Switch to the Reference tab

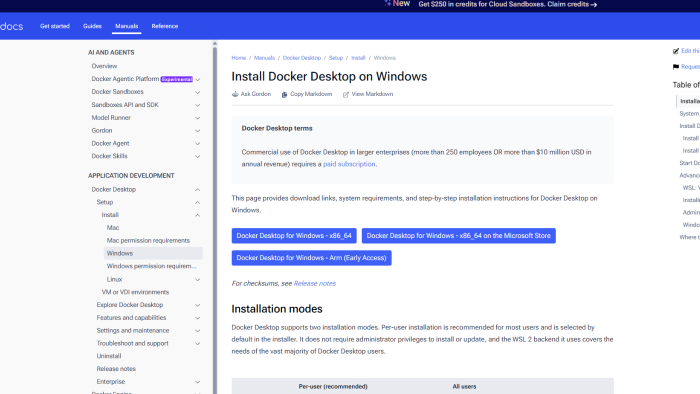tap(165, 26)
